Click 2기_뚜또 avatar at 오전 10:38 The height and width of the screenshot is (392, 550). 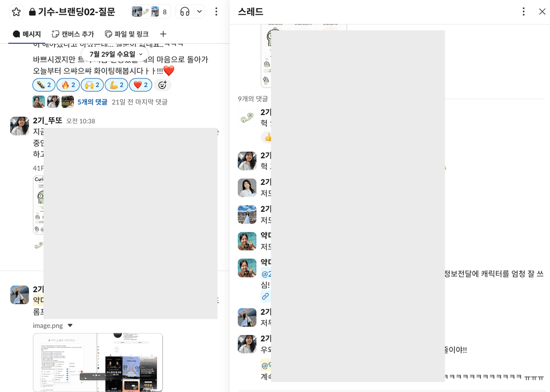tap(20, 126)
